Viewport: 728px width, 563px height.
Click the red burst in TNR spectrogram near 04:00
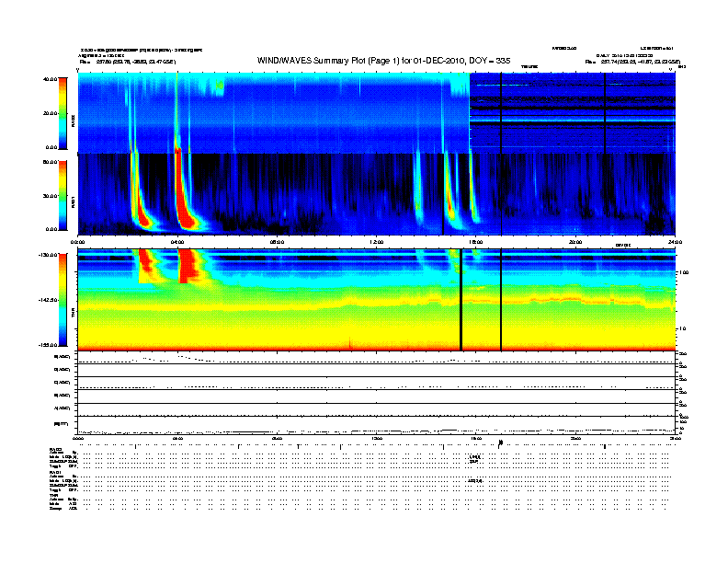tap(188, 266)
